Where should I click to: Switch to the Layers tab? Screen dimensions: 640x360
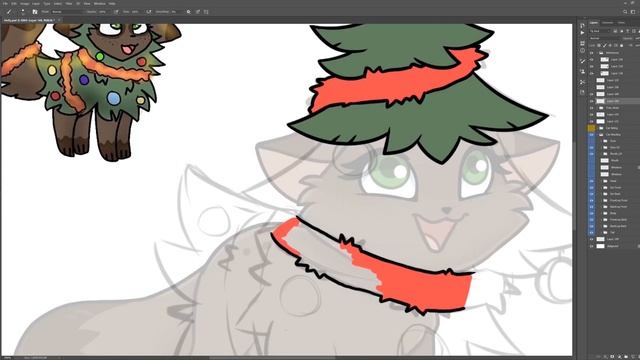(x=594, y=22)
